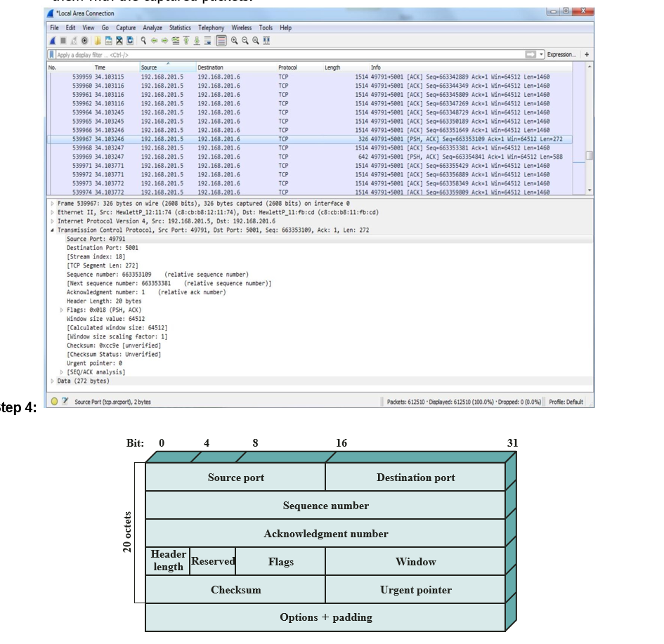Collapse the Transmission Control Protocol section
Image resolution: width=664 pixels, height=644 pixels.
[51, 230]
